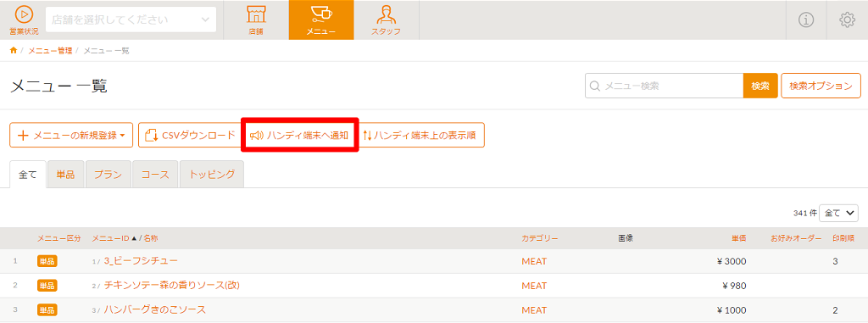
Task: Select the コース tab
Action: [x=155, y=174]
